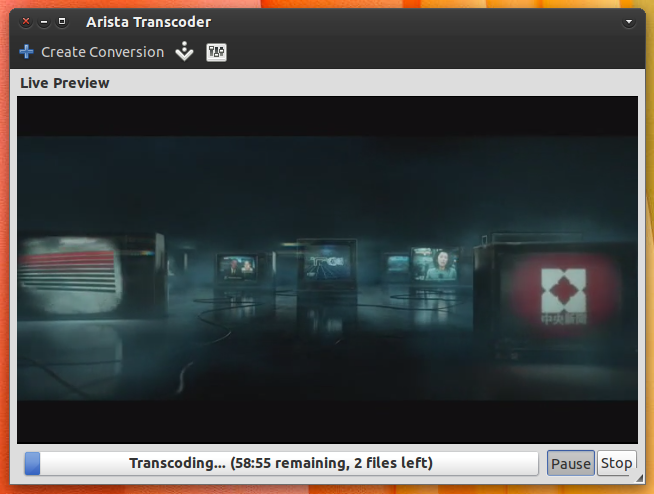
Task: Pause the transcoding job
Action: coord(571,463)
